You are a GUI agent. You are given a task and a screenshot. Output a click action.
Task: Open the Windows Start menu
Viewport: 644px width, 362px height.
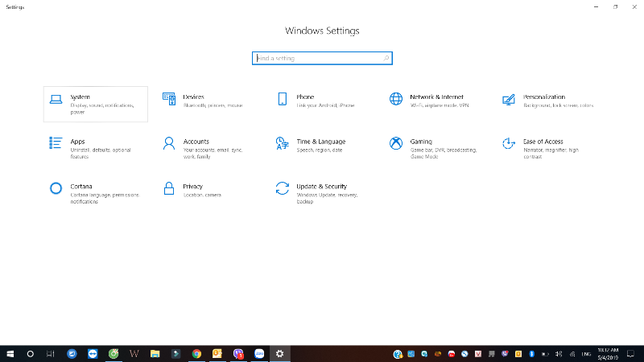click(10, 354)
